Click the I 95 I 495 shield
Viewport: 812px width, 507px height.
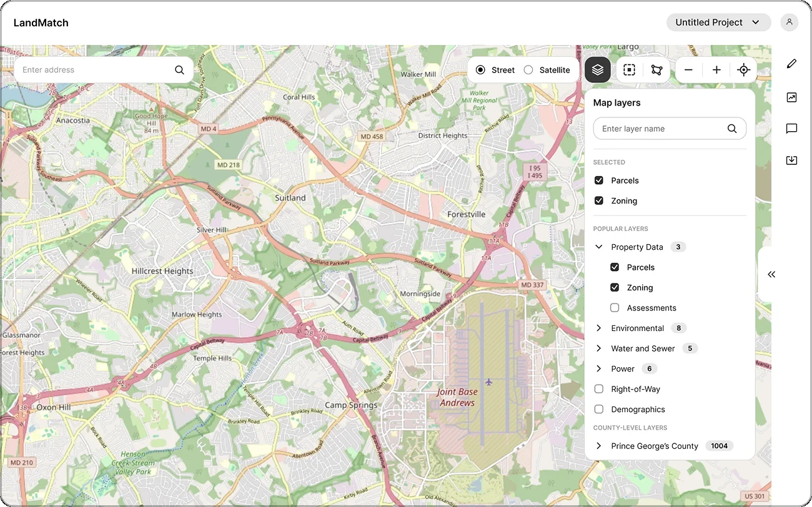point(535,172)
